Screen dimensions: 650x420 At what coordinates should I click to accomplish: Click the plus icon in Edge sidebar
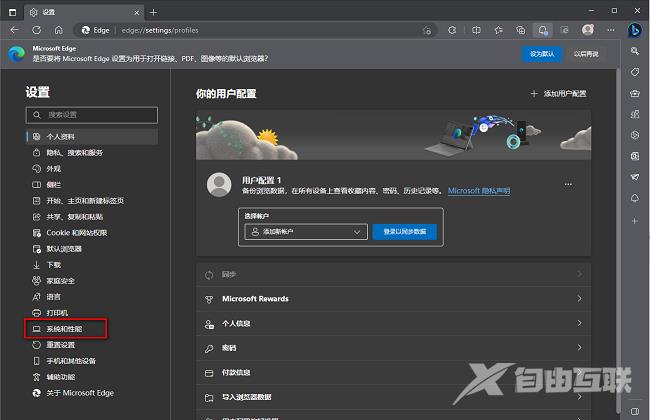point(632,219)
